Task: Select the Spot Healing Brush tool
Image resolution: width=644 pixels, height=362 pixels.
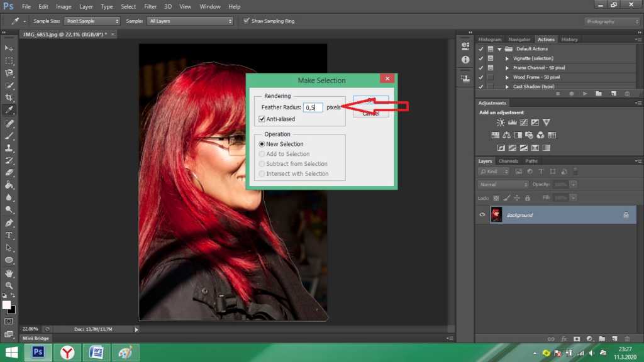Action: click(x=9, y=123)
